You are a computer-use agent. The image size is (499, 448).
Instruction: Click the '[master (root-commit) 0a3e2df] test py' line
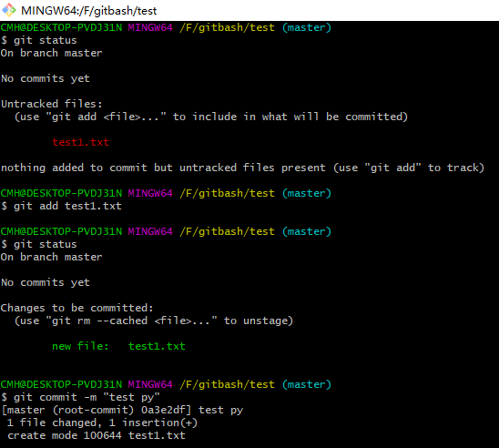coord(122,410)
